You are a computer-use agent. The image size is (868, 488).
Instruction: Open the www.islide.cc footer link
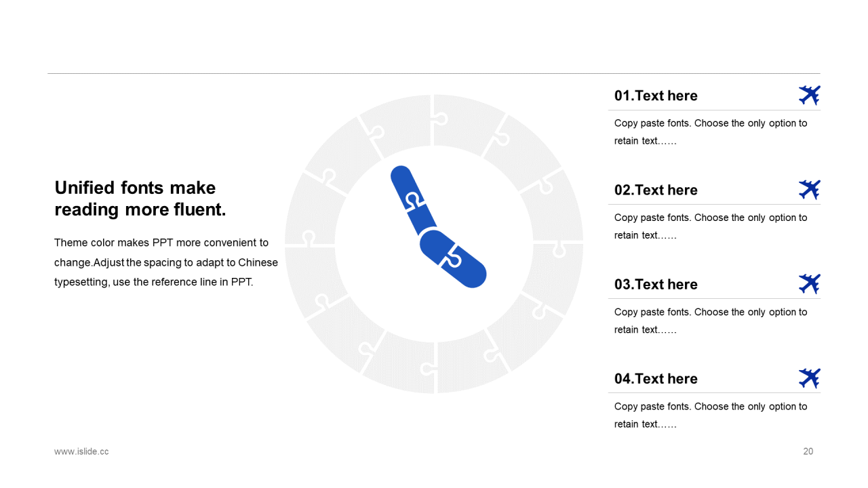coord(81,451)
